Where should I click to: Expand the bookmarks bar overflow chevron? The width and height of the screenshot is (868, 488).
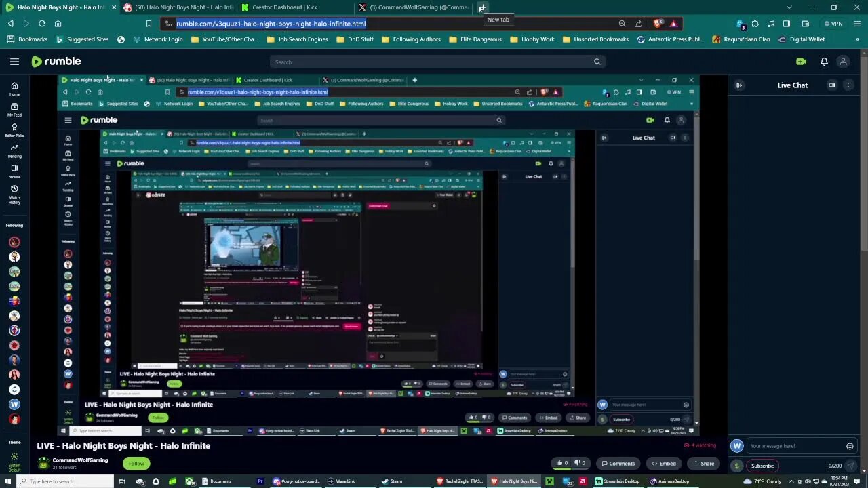pos(857,39)
